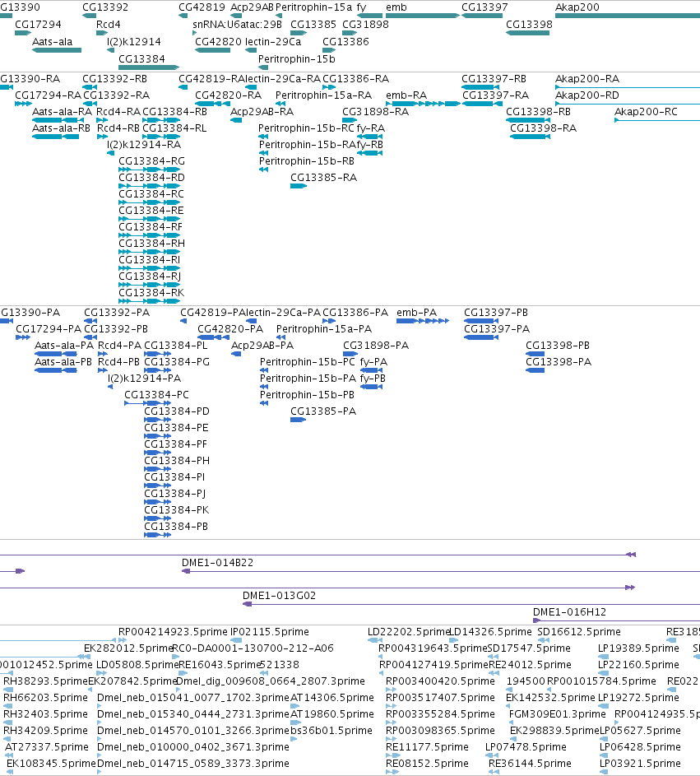
Task: Open the Aats-ala-RB transcript label
Action: point(61,128)
